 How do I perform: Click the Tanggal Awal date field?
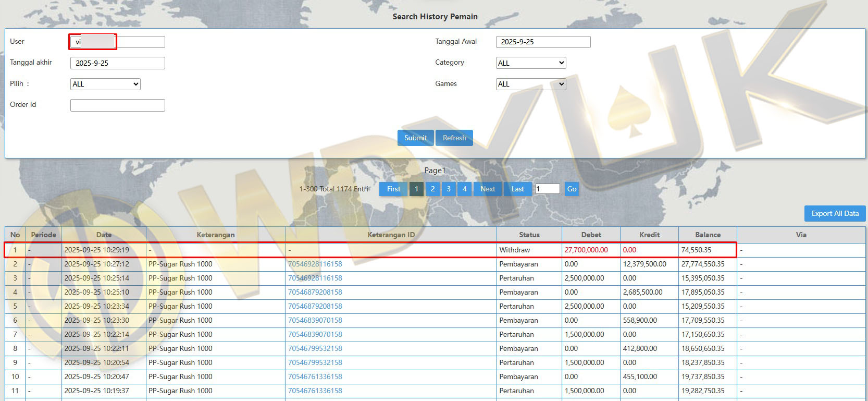(x=543, y=42)
